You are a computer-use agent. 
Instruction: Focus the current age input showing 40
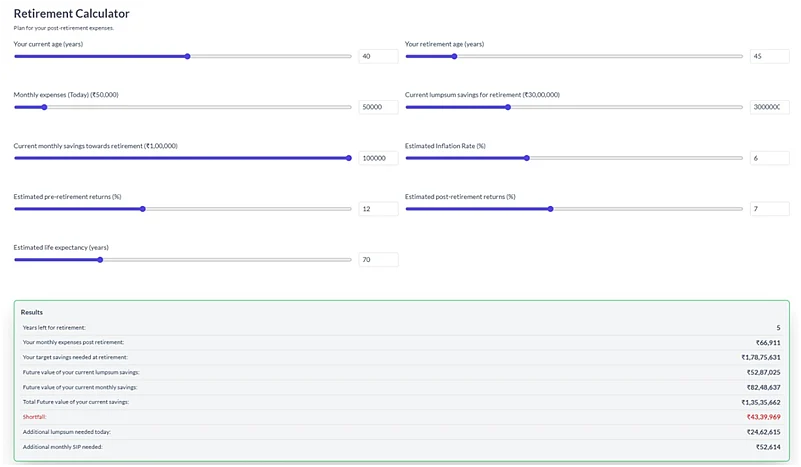click(379, 56)
